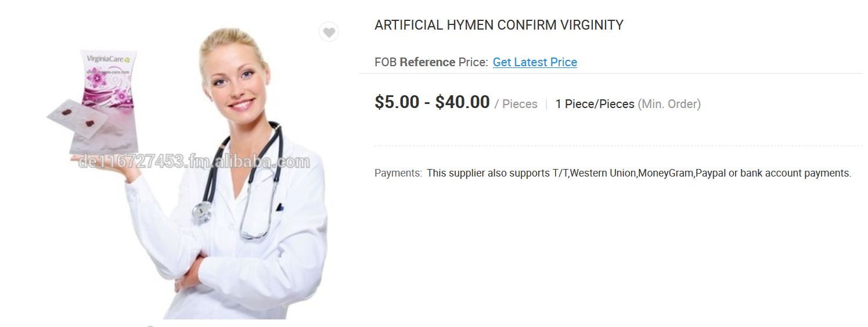
Task: Click the FOB Reference Price label
Action: click(431, 62)
